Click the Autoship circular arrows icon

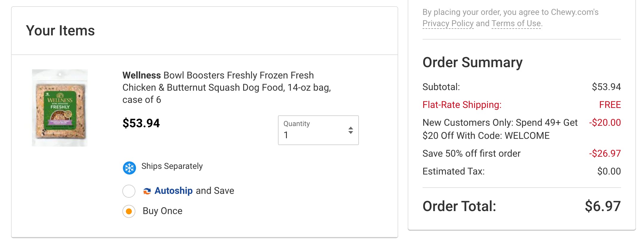147,191
